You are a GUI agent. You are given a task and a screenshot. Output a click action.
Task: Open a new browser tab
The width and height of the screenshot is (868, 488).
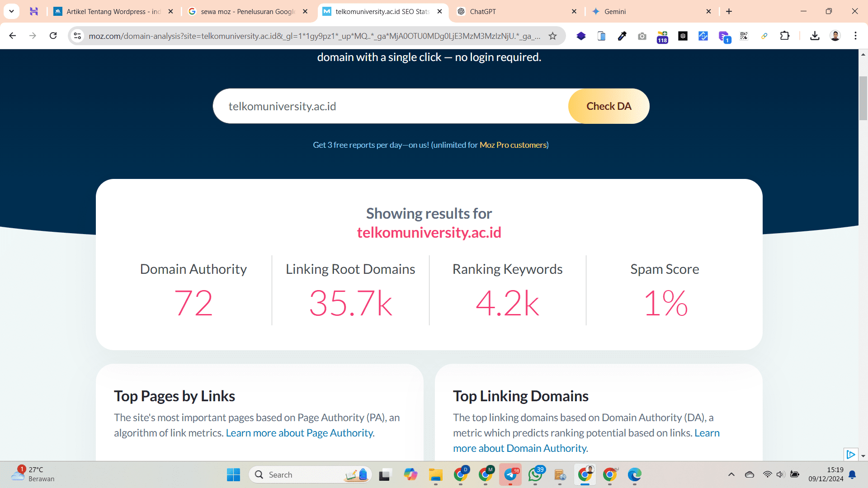tap(729, 11)
